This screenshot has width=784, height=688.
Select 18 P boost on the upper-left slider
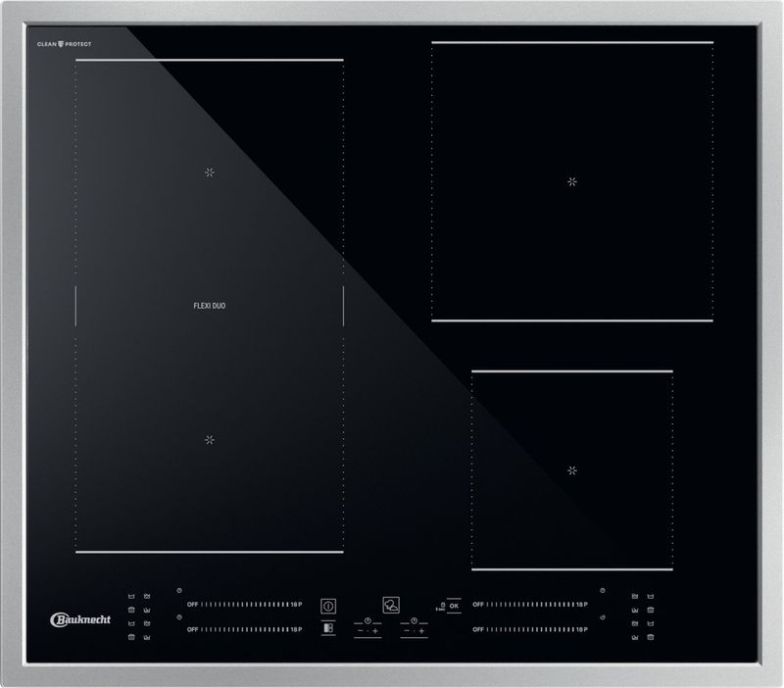[296, 605]
